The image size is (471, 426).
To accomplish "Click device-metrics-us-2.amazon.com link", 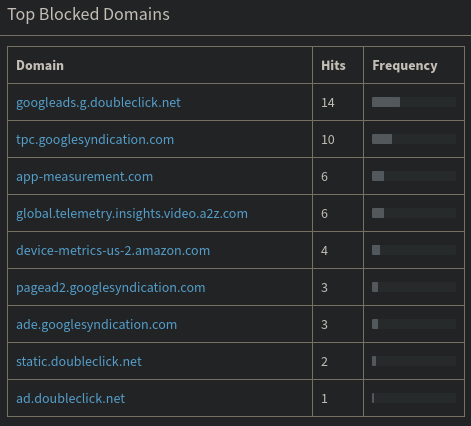I will 113,250.
